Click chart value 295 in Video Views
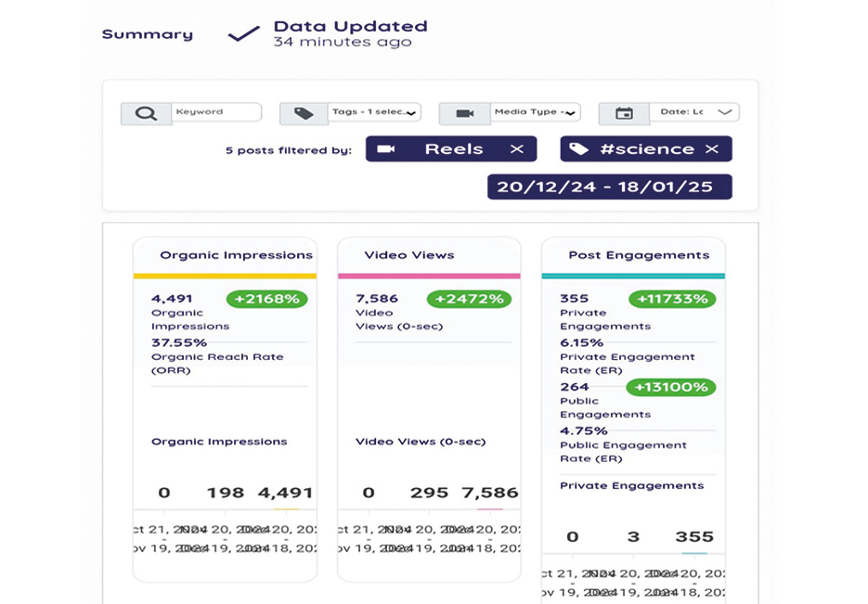 (429, 493)
